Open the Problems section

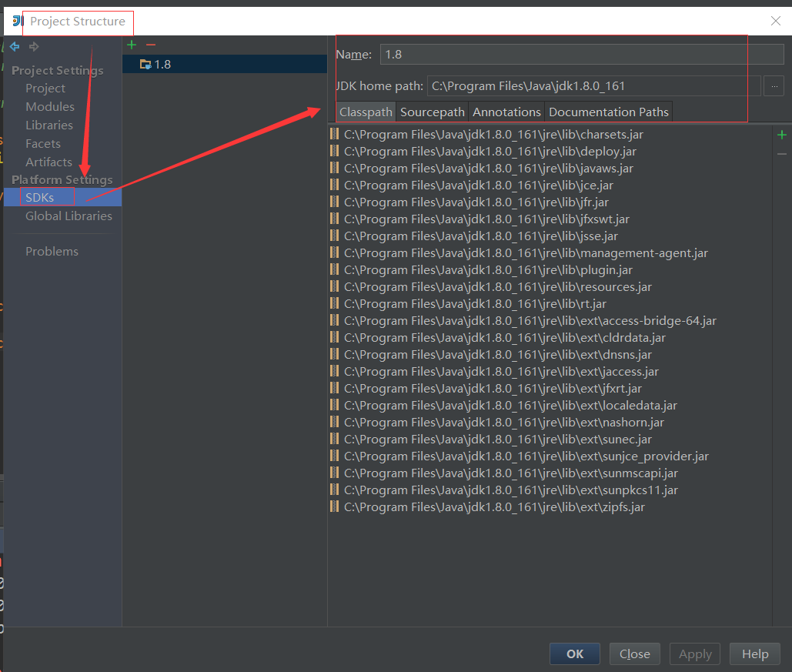tap(52, 252)
